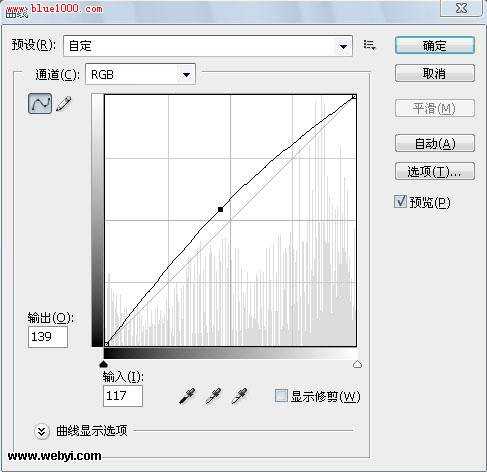Click the 取消 cancel button

[x=435, y=73]
